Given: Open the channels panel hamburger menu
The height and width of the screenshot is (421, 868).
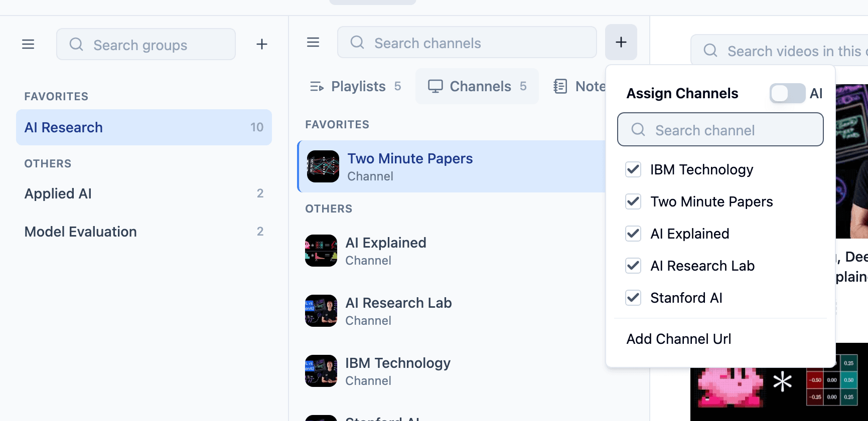Looking at the screenshot, I should tap(313, 42).
